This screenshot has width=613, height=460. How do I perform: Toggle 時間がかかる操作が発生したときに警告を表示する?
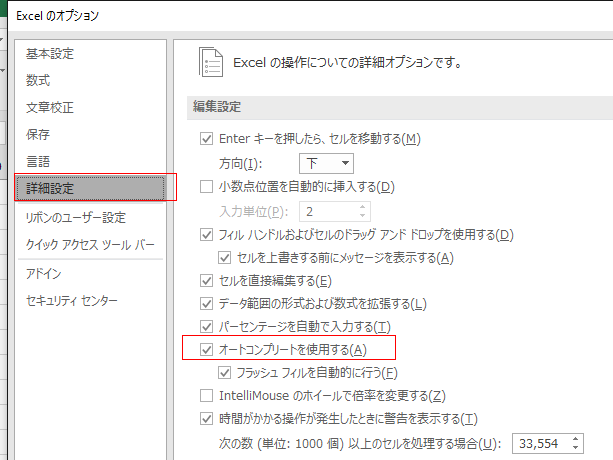point(206,419)
